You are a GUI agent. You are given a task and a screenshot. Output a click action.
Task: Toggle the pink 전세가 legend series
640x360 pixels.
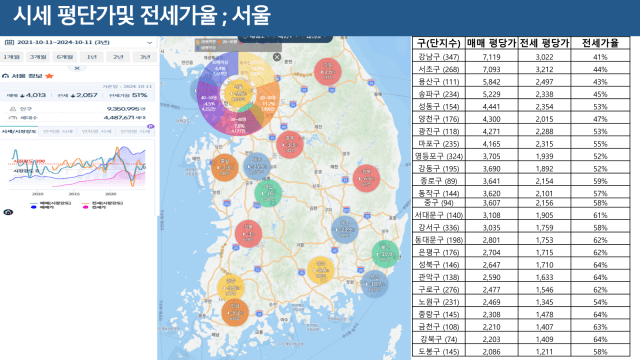click(96, 207)
